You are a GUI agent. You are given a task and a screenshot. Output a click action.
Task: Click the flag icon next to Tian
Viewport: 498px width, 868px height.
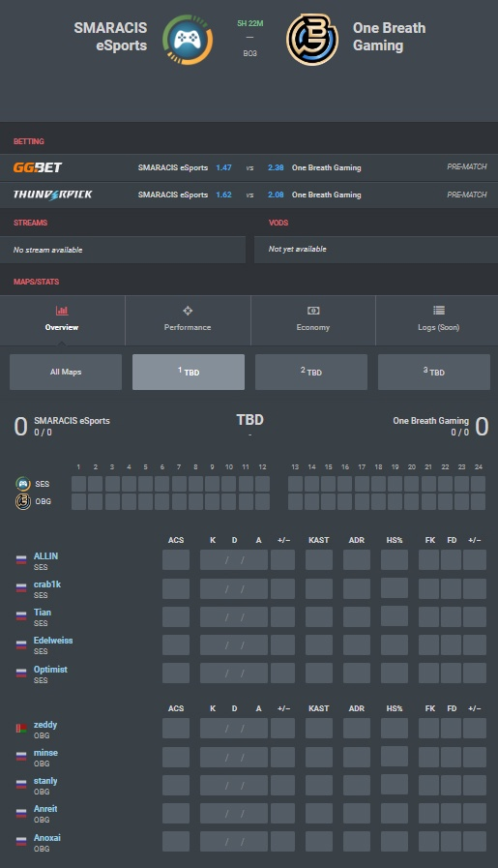(21, 615)
